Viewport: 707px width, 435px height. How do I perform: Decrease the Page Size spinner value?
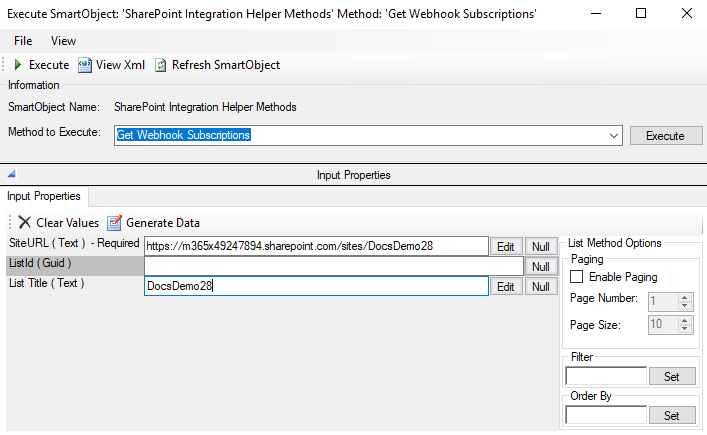(684, 329)
